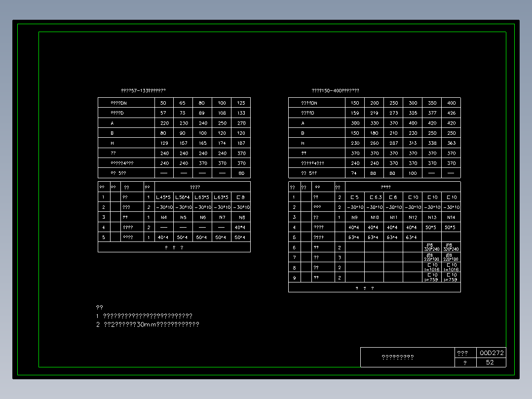Select the diameter value 89

(x=201, y=113)
